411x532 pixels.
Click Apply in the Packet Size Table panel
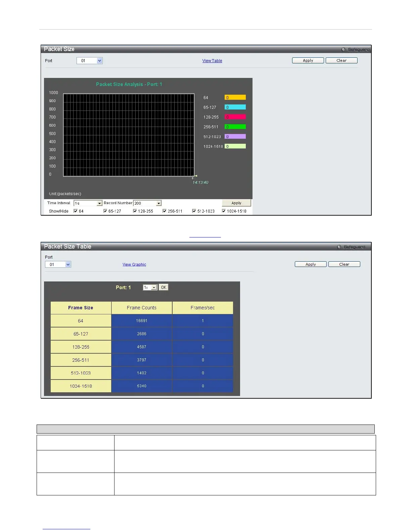(x=311, y=264)
